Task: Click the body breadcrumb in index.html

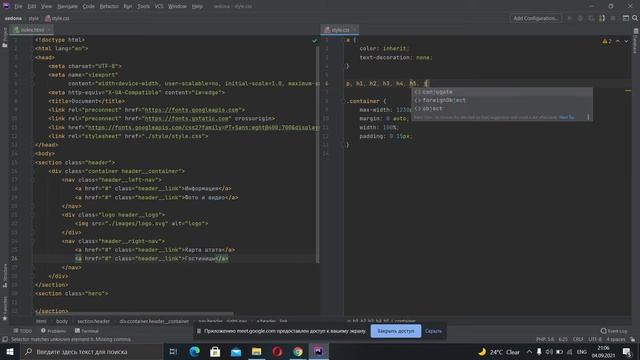Action: (62, 322)
